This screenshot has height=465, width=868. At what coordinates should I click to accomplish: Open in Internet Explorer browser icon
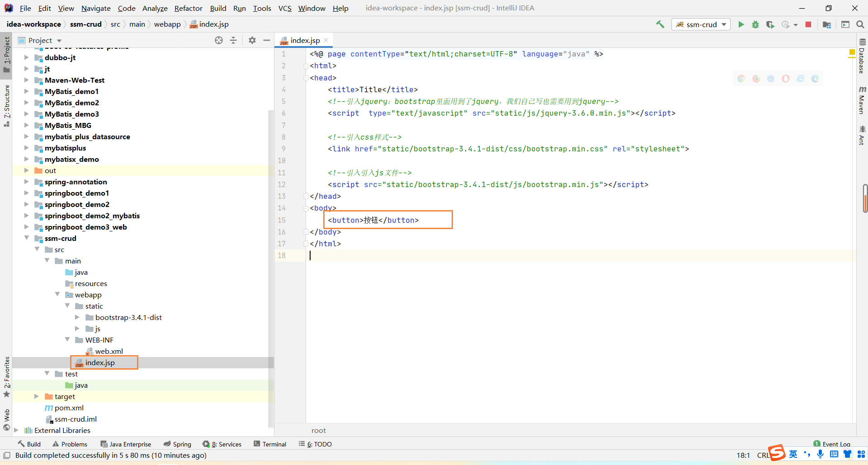click(x=801, y=79)
